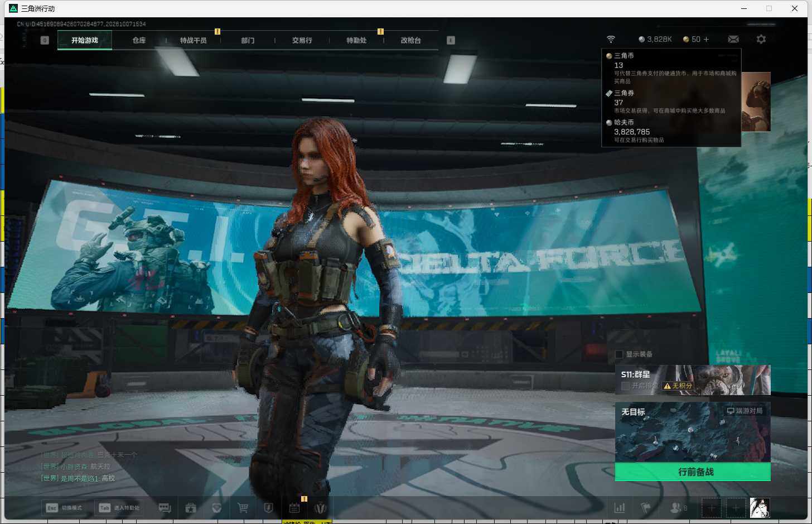Open the mail envelope icon
The height and width of the screenshot is (524, 812).
(733, 39)
